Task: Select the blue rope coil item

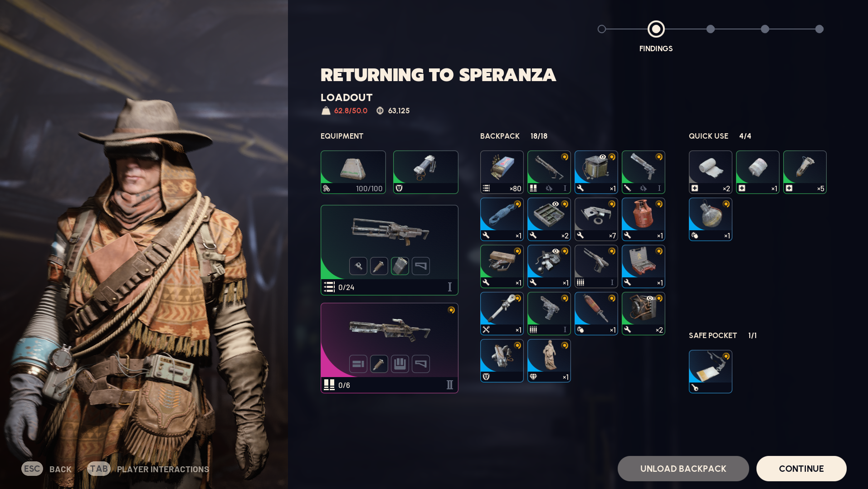Action: 502,219
